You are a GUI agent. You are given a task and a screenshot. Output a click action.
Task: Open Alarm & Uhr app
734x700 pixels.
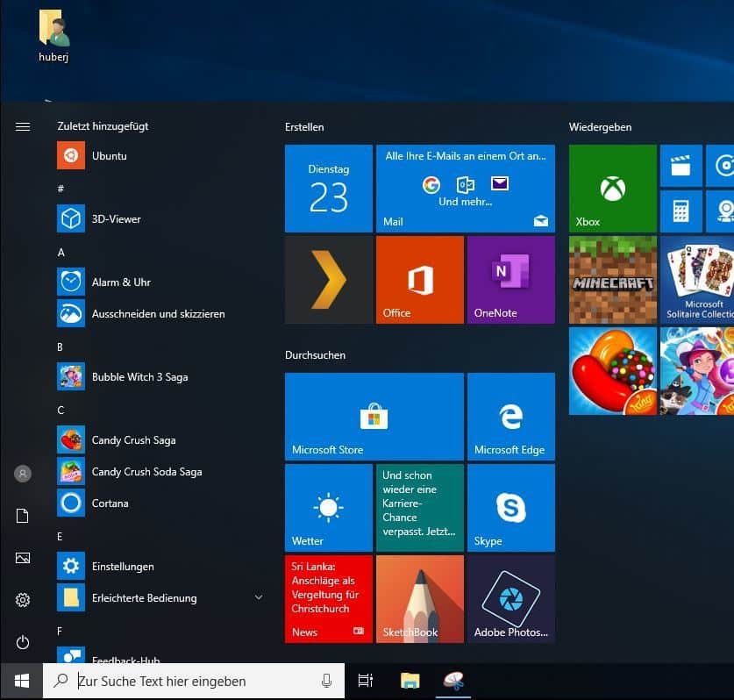click(x=159, y=282)
